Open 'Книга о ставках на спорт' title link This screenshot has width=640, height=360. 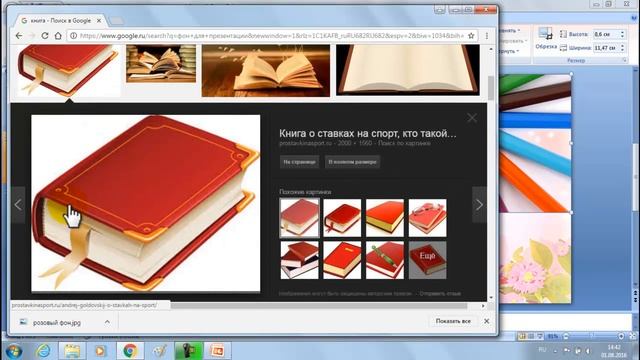(368, 133)
